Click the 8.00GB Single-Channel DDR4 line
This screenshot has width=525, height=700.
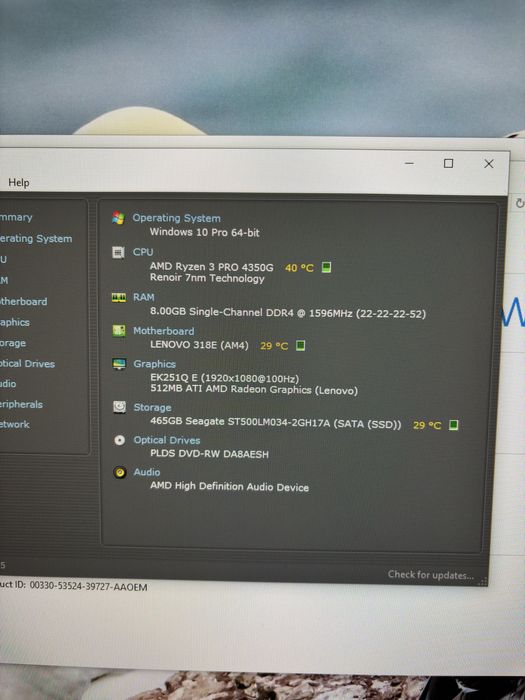[288, 312]
